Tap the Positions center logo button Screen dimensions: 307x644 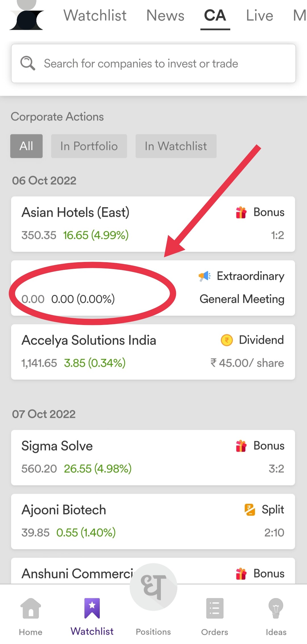point(153,587)
